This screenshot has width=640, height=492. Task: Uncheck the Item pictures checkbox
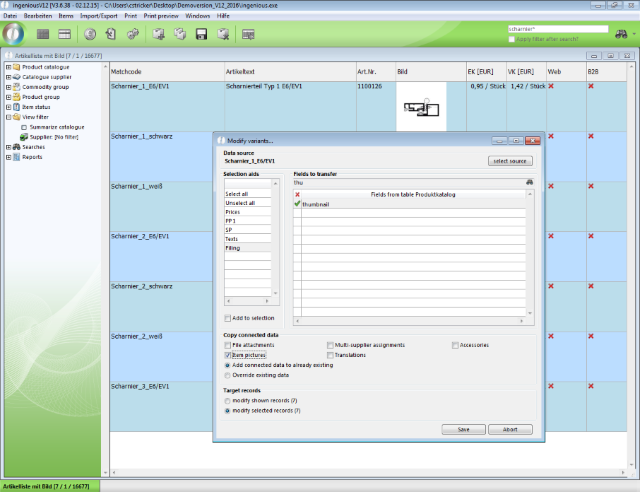227,355
